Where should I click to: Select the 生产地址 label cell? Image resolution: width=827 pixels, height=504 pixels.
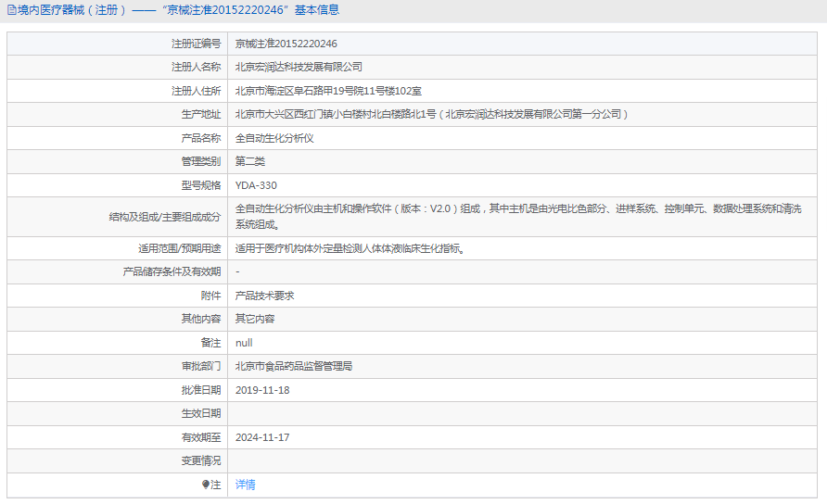117,114
